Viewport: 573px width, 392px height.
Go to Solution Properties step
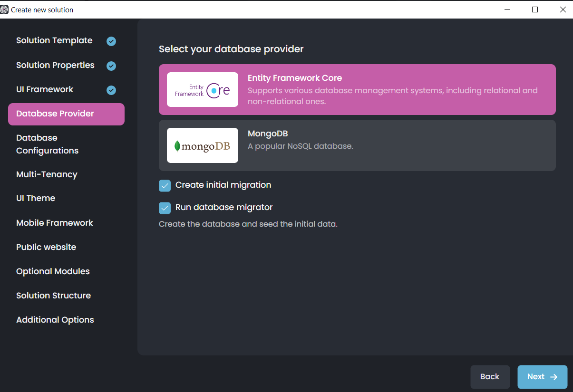click(x=55, y=66)
